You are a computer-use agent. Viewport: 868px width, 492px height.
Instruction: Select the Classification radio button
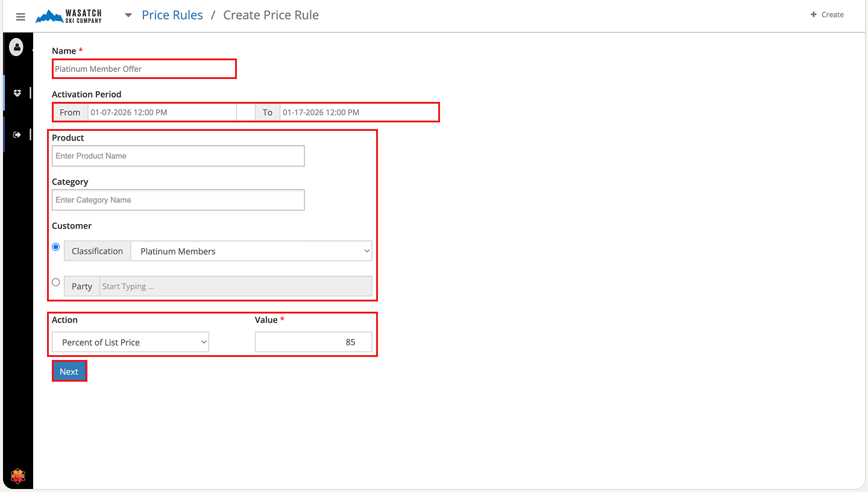(x=56, y=247)
